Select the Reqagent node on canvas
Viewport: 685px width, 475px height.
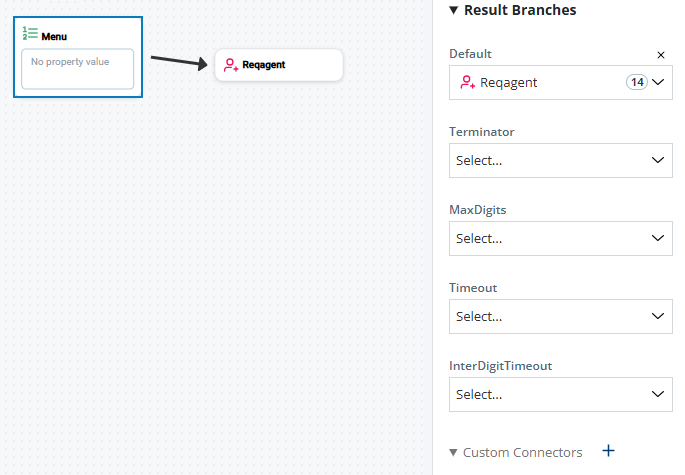click(x=278, y=65)
